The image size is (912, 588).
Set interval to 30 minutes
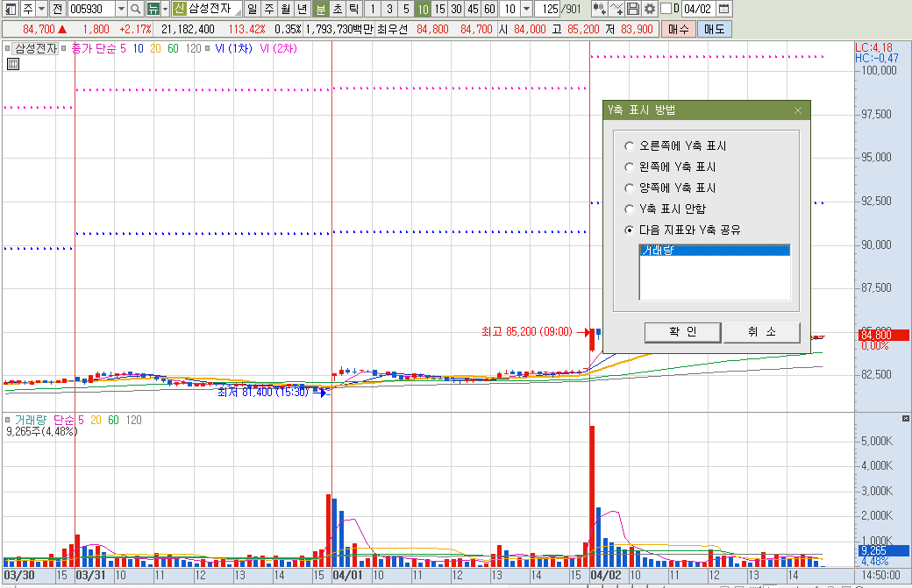click(457, 9)
